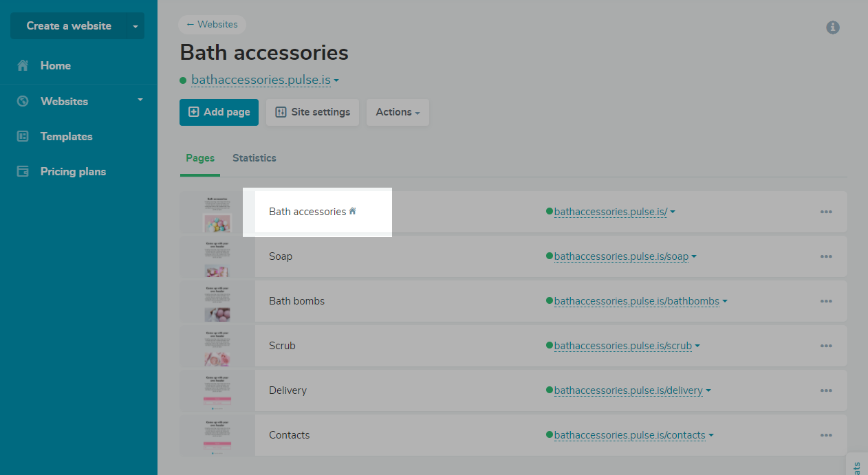Screen dimensions: 868x475
Task: Click the Pricing plans icon in sidebar
Action: 23,172
